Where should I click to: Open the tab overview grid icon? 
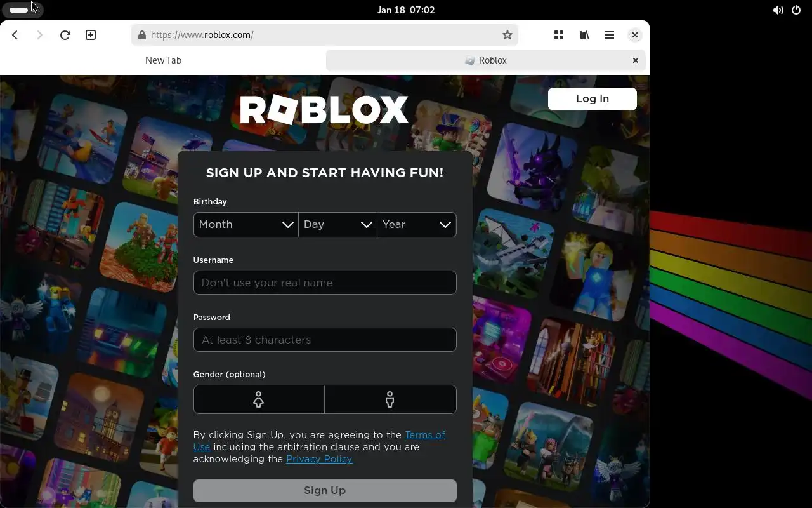559,35
